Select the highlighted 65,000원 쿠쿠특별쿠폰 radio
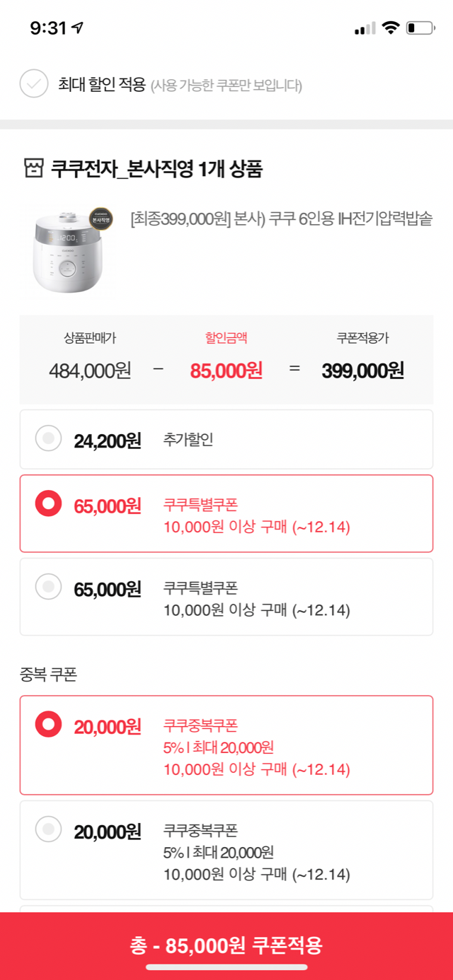Viewport: 453px width, 980px height. tap(49, 504)
